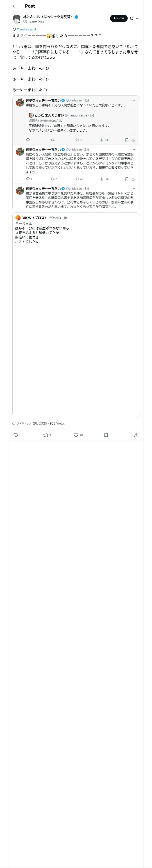Open the post's more options menu
The height and width of the screenshot is (868, 152).
tap(138, 18)
